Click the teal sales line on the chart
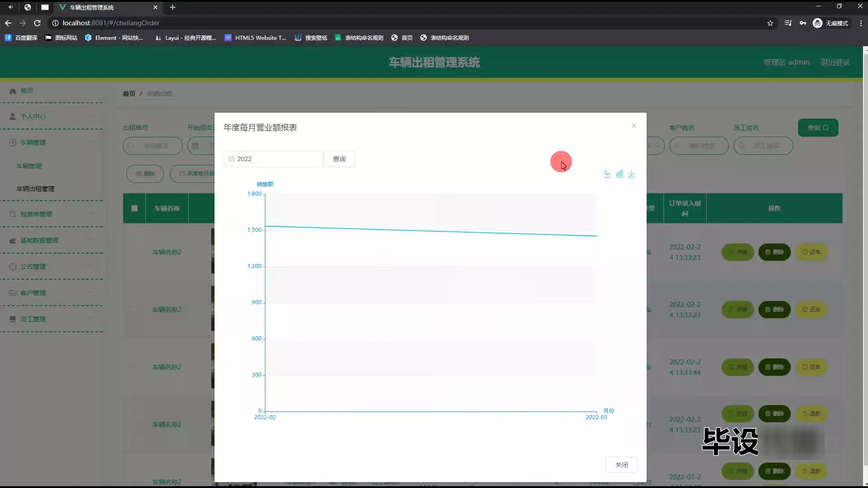868x488 pixels. tap(431, 231)
